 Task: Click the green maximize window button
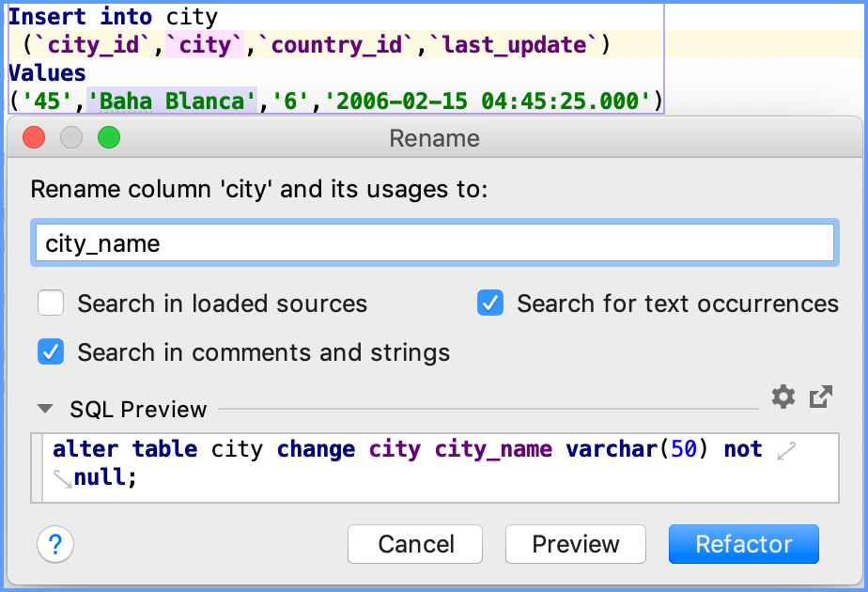tap(109, 138)
